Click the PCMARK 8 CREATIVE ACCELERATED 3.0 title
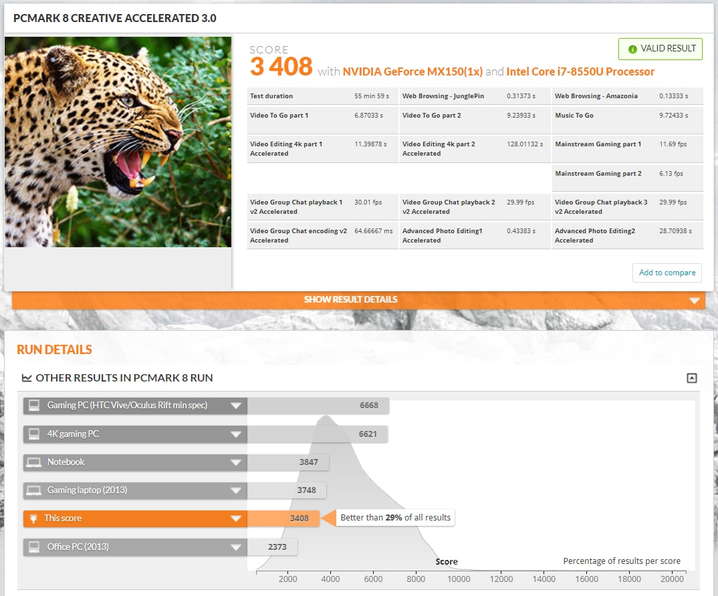 pyautogui.click(x=115, y=18)
